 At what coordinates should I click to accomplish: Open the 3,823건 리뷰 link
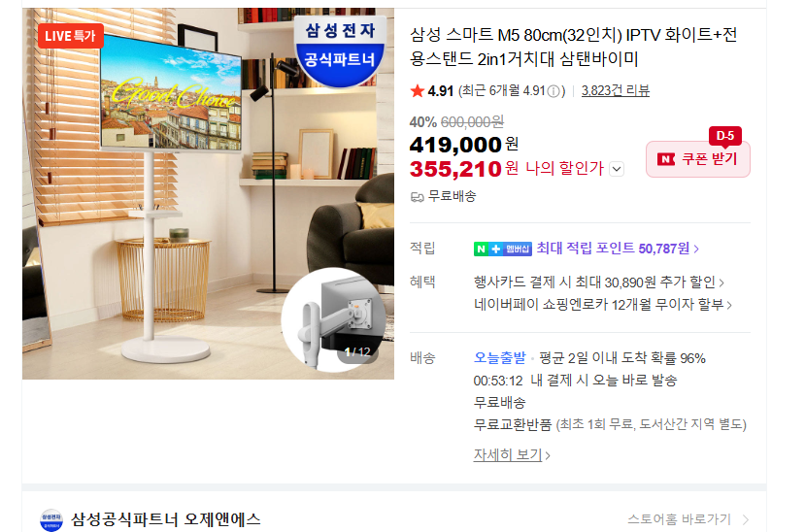[x=615, y=91]
